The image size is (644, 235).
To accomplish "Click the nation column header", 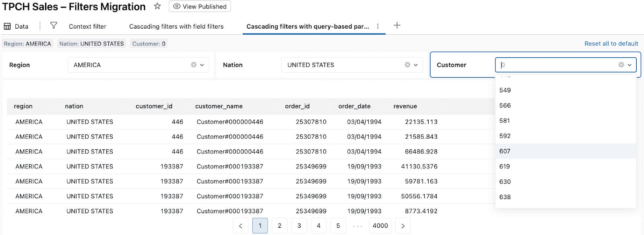I will tap(74, 106).
